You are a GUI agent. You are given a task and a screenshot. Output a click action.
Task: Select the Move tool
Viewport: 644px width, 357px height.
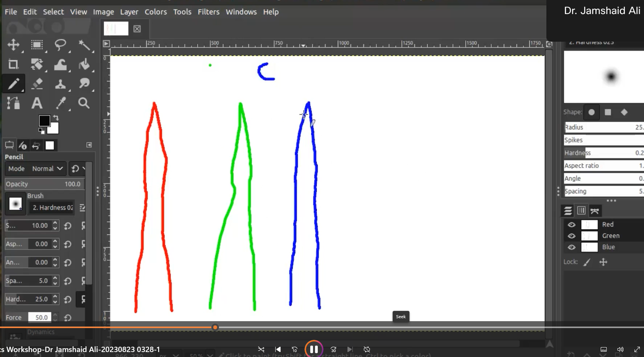pyautogui.click(x=13, y=45)
